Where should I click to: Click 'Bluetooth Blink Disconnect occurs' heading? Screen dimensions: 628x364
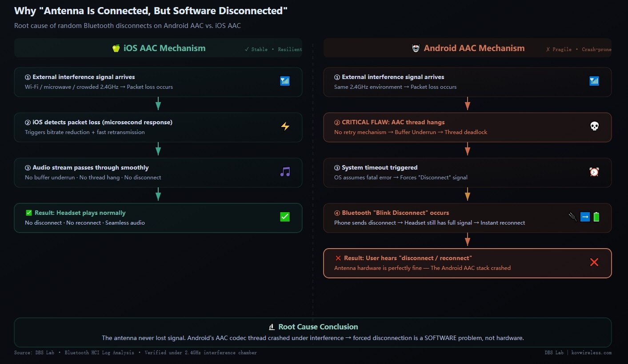(392, 213)
